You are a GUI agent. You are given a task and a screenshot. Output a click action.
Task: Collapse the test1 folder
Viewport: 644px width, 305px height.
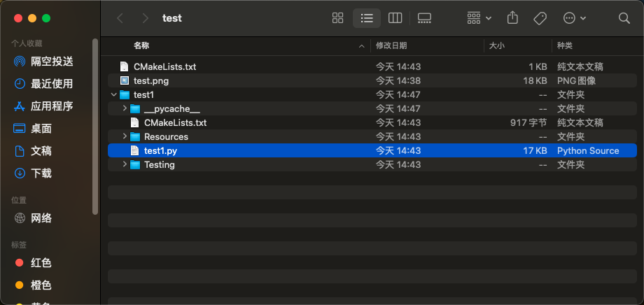pos(114,94)
